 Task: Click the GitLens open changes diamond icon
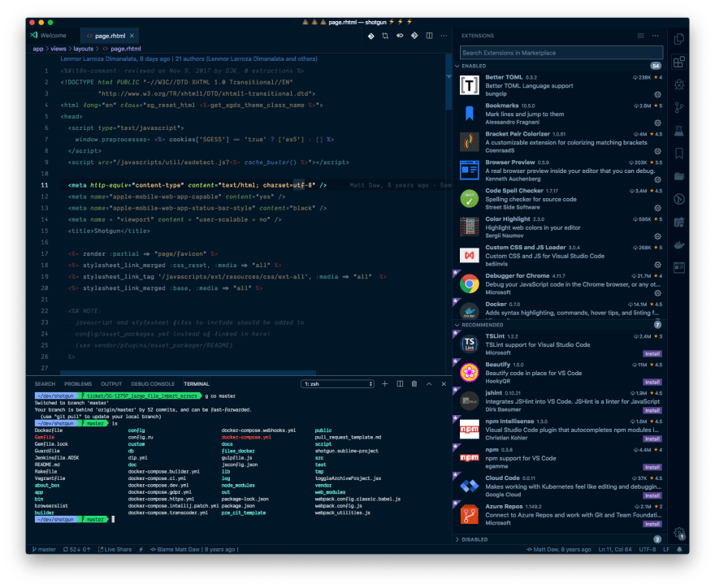point(371,36)
